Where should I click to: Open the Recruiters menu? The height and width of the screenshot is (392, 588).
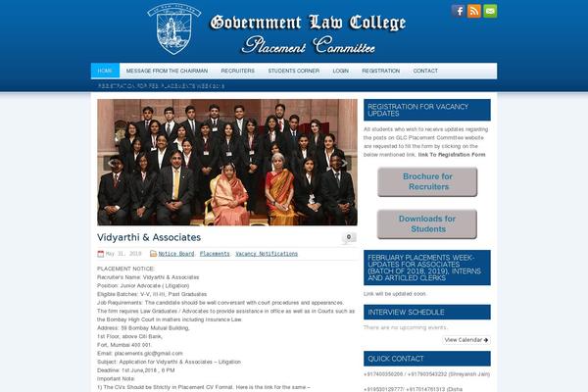point(238,71)
